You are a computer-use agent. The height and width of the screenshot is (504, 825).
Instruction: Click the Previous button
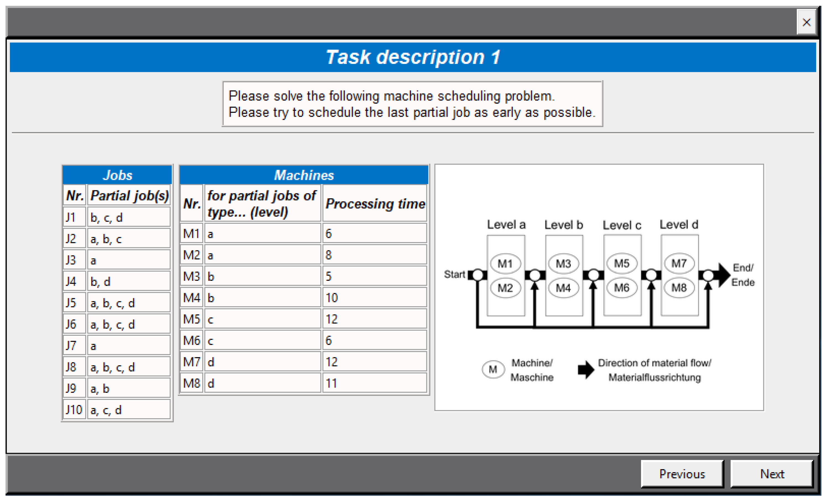682,474
